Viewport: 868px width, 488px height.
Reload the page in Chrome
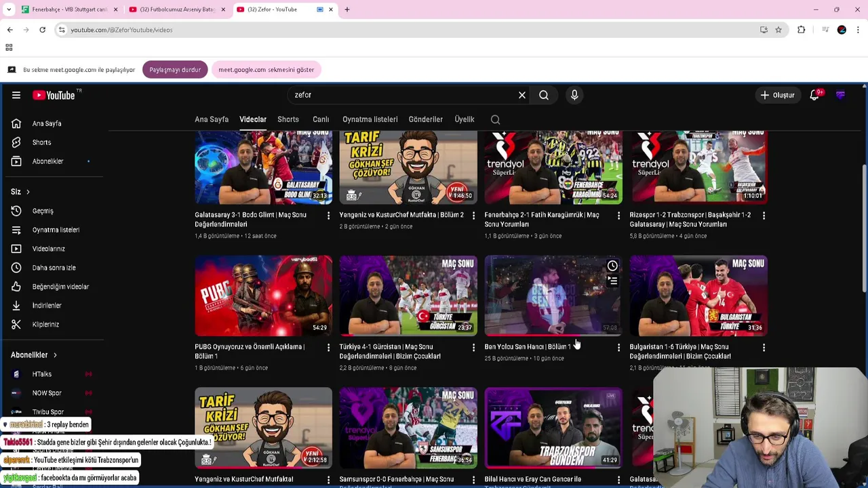click(x=42, y=30)
